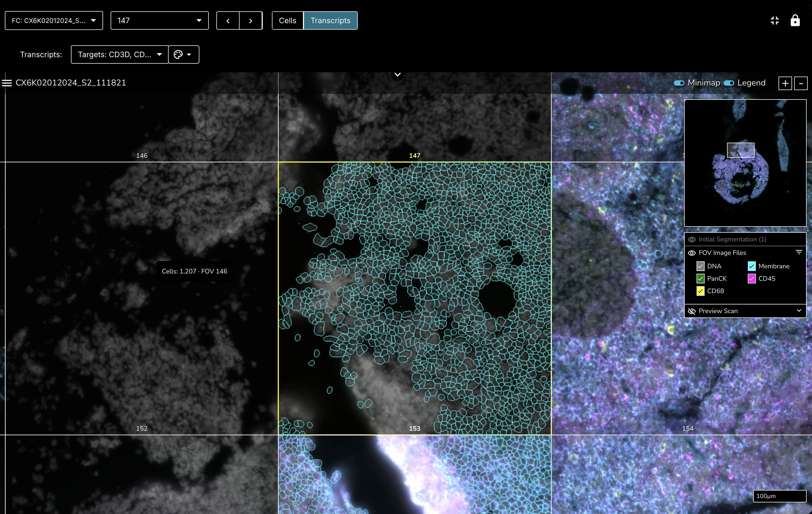Expand the Preview Scan section chevron
Screen dimensions: 812x514
pos(799,311)
